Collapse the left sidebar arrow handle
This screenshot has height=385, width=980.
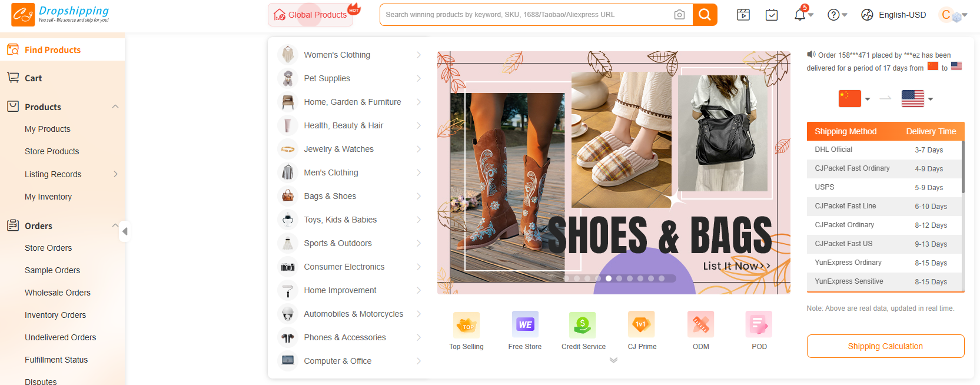(x=125, y=231)
